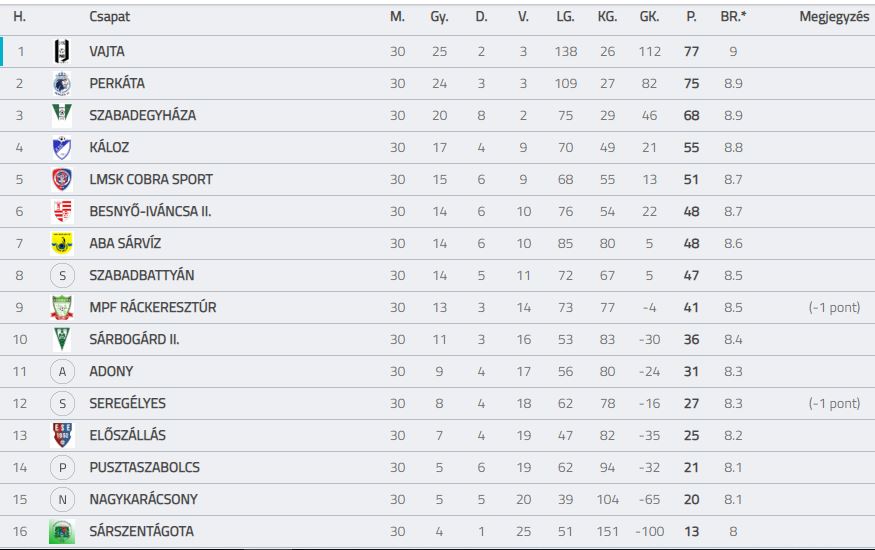Select the MPF Ráckeresztúr crest icon
Image resolution: width=875 pixels, height=550 pixels.
62,307
